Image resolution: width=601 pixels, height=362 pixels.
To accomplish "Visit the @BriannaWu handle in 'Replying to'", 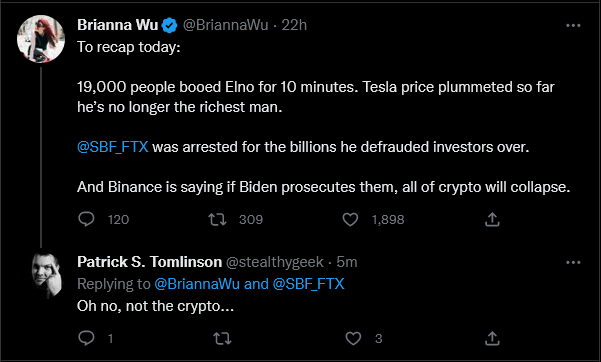I will 197,284.
